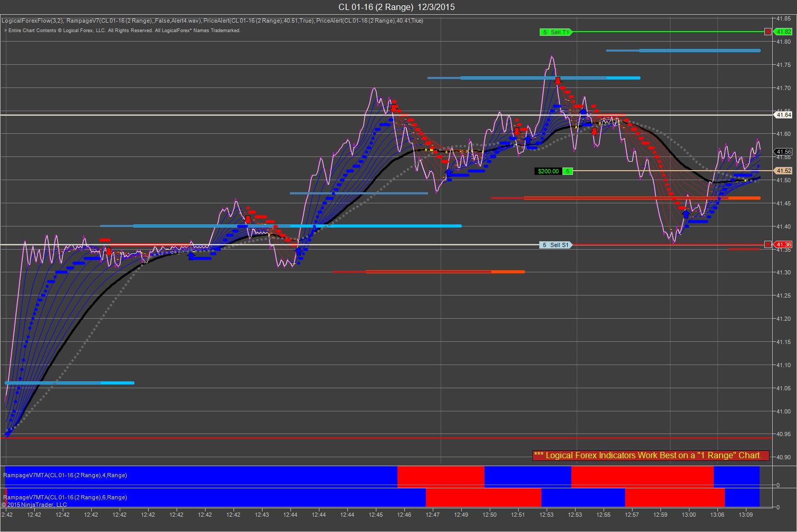Click the 12:49 time axis label
The image size is (797, 532).
click(x=461, y=515)
